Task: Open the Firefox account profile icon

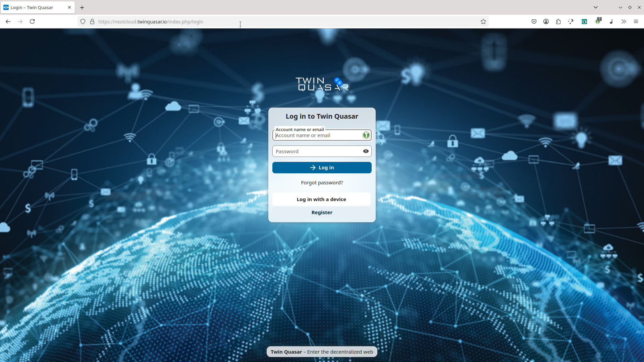Action: tap(546, 21)
